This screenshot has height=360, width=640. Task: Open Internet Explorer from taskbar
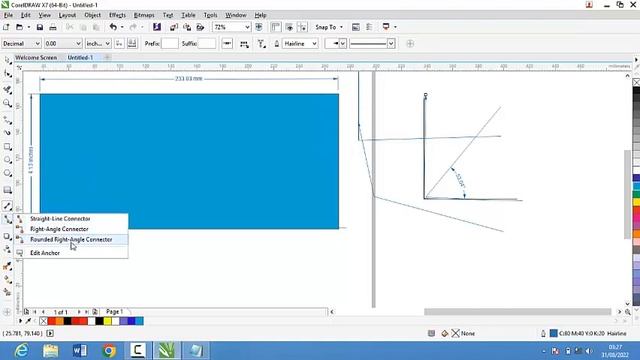click(21, 351)
